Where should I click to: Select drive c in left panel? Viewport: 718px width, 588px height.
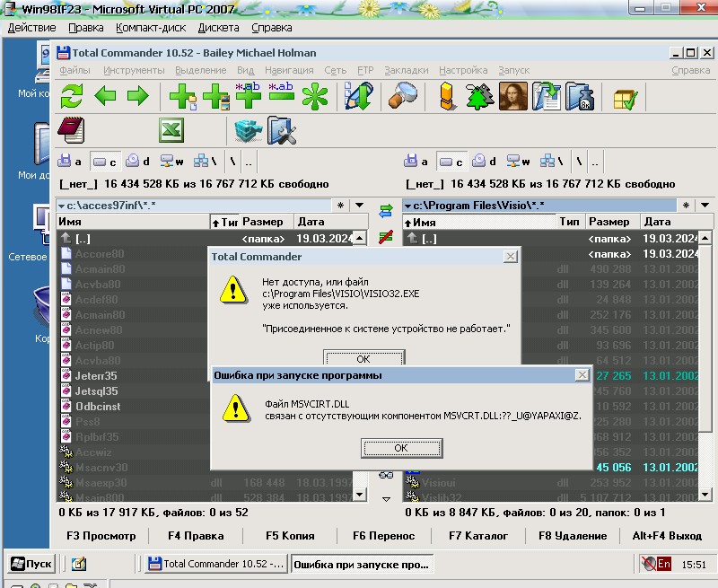pos(105,162)
